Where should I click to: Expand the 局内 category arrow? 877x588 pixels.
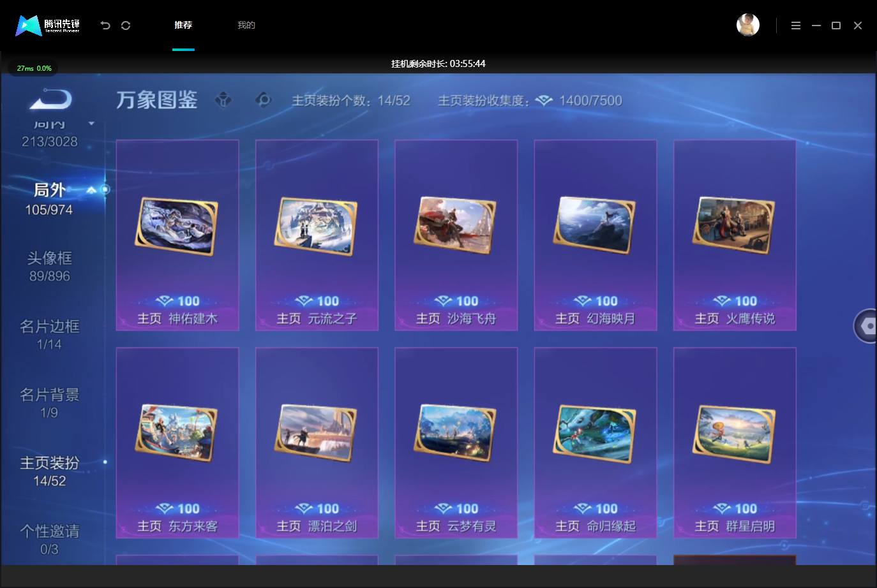click(91, 123)
